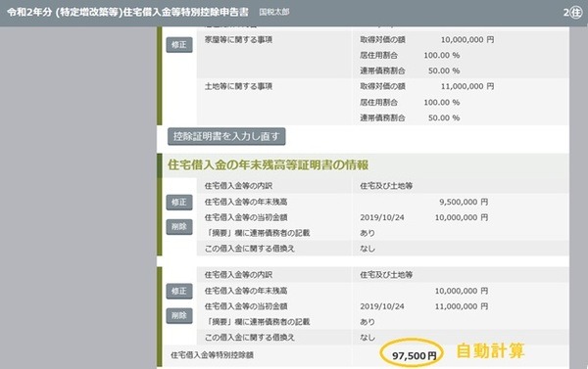Image resolution: width=588 pixels, height=369 pixels.
Task: Select heading 住宅借入金の年末残高等証明書の情報
Action: coord(268,164)
